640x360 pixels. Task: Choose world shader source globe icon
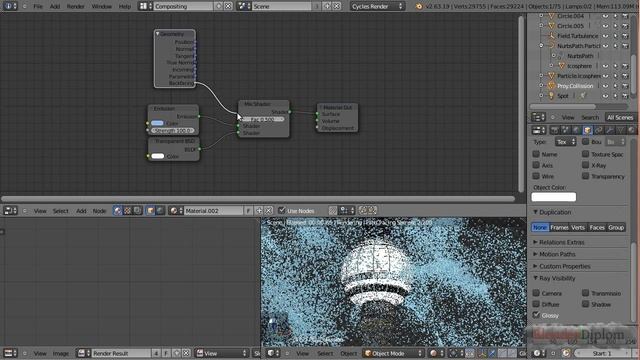160,211
